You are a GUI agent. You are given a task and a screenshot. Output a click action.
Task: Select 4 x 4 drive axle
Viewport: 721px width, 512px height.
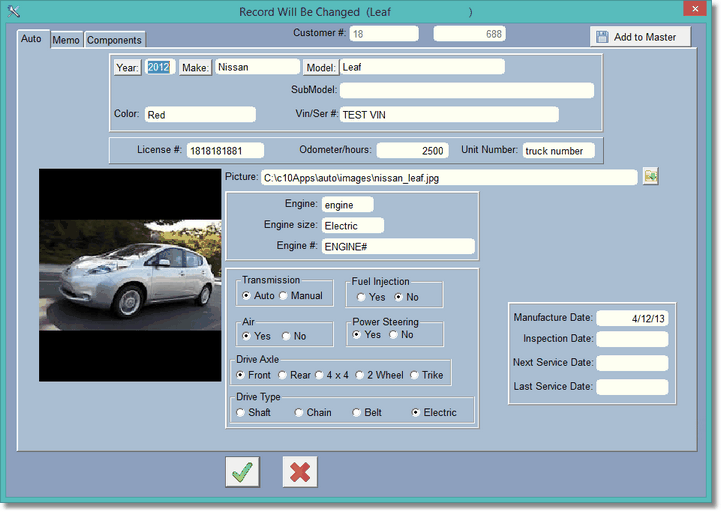click(x=319, y=375)
